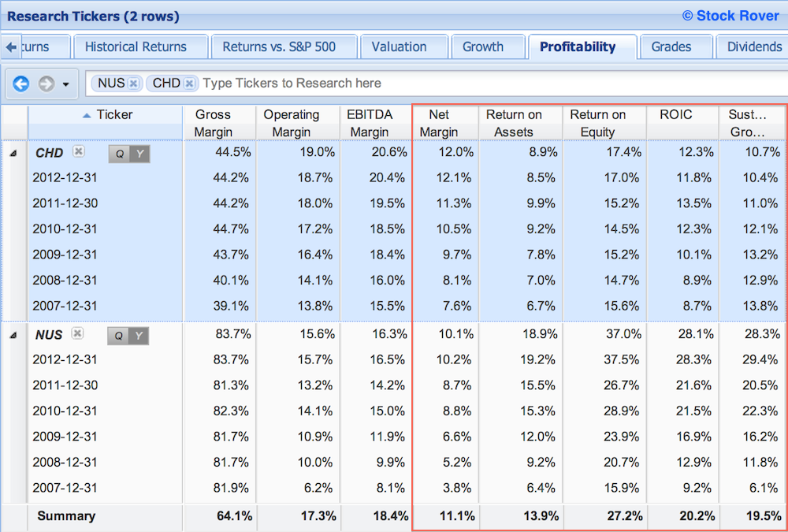Image resolution: width=788 pixels, height=532 pixels.
Task: Sort by Return on Equity header
Action: click(x=604, y=123)
